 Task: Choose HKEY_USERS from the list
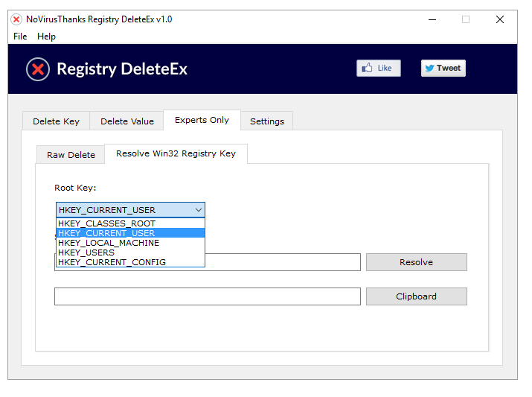tap(131, 253)
